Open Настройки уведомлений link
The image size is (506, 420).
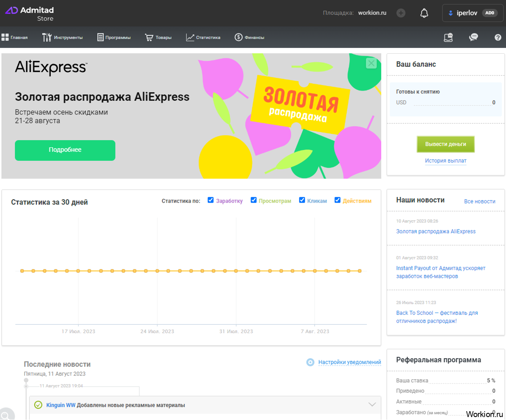coord(350,362)
